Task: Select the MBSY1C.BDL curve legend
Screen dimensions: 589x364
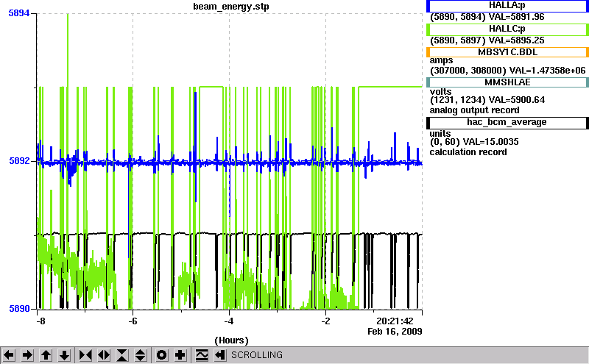Action: [x=507, y=52]
